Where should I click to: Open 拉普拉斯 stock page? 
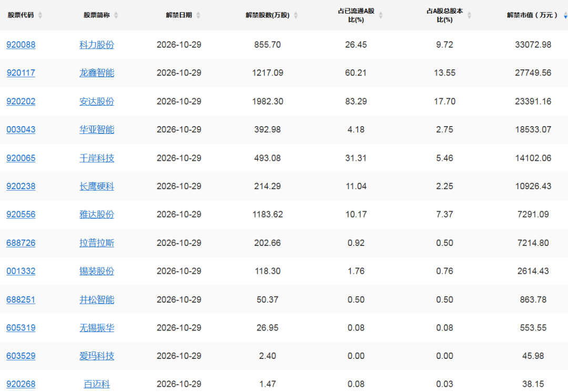[x=97, y=243]
